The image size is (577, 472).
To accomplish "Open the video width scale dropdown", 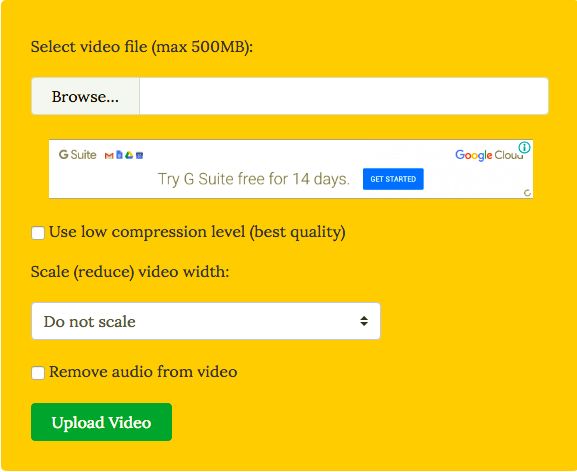I will click(206, 321).
